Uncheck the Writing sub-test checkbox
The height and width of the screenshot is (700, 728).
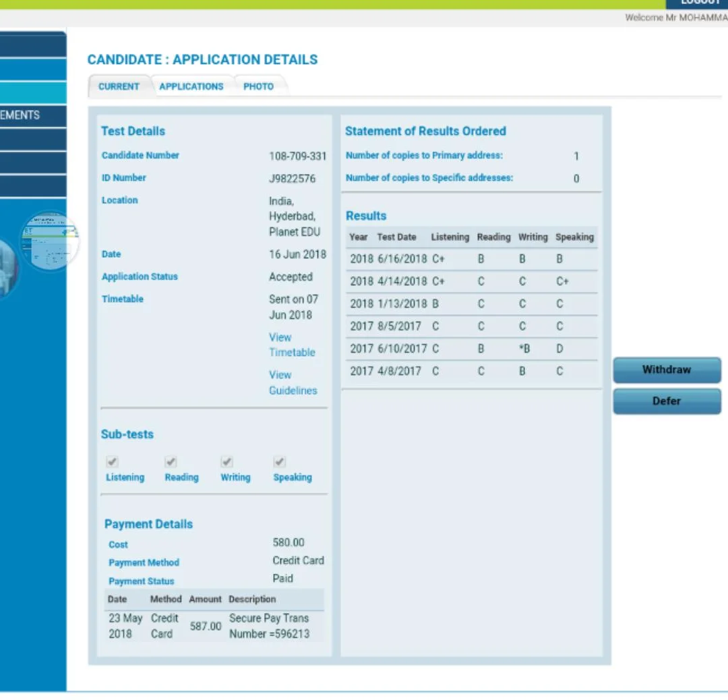click(x=227, y=462)
